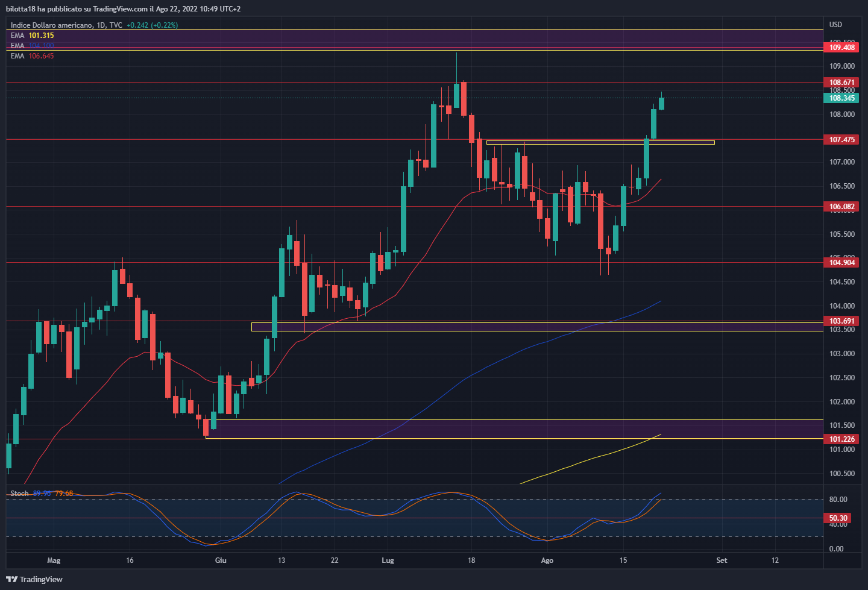Viewport: 868px width, 590px height.
Task: Select the yellow EMA 101.315 legend
Action: point(32,36)
